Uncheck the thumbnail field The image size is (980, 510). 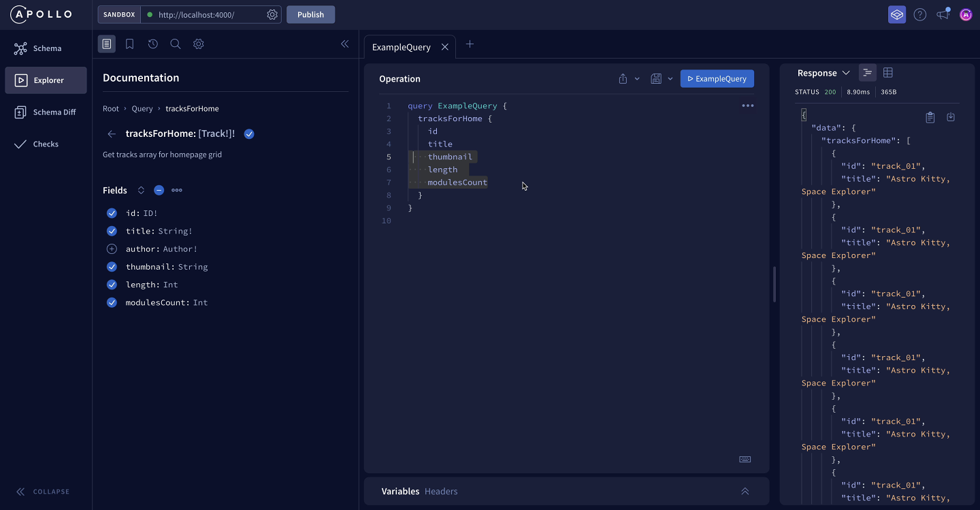point(112,267)
